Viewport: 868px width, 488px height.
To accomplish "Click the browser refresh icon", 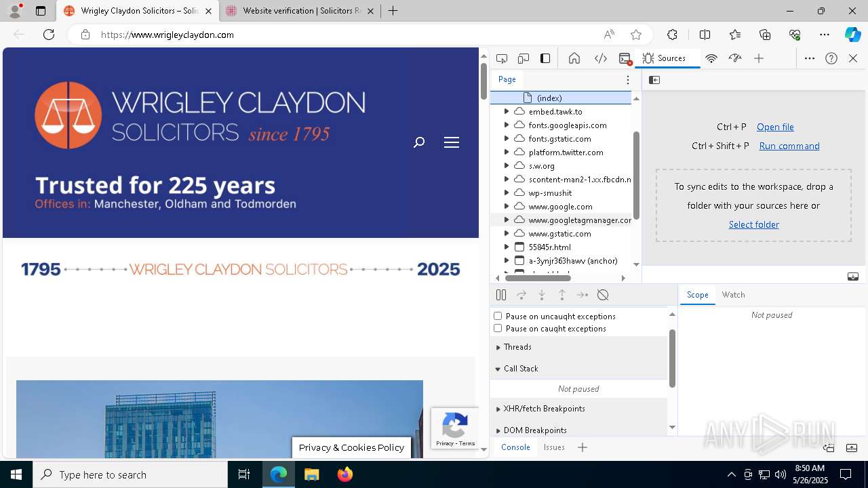I will [x=49, y=35].
